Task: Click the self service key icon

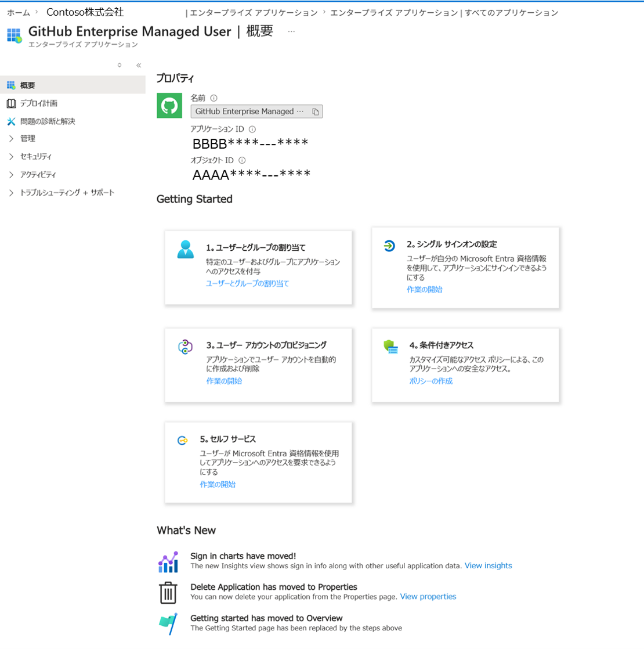Action: pos(182,441)
